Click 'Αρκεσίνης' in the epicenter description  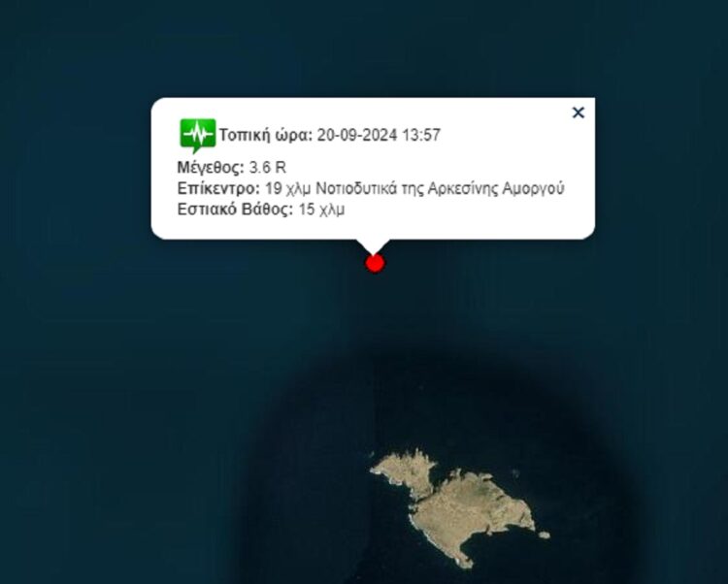(x=462, y=189)
